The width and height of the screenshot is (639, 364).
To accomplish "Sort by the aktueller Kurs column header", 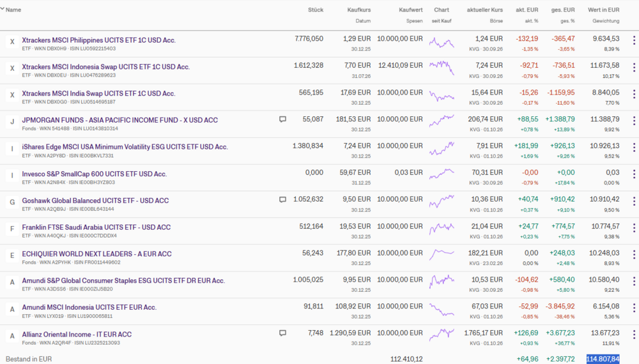I will [485, 10].
